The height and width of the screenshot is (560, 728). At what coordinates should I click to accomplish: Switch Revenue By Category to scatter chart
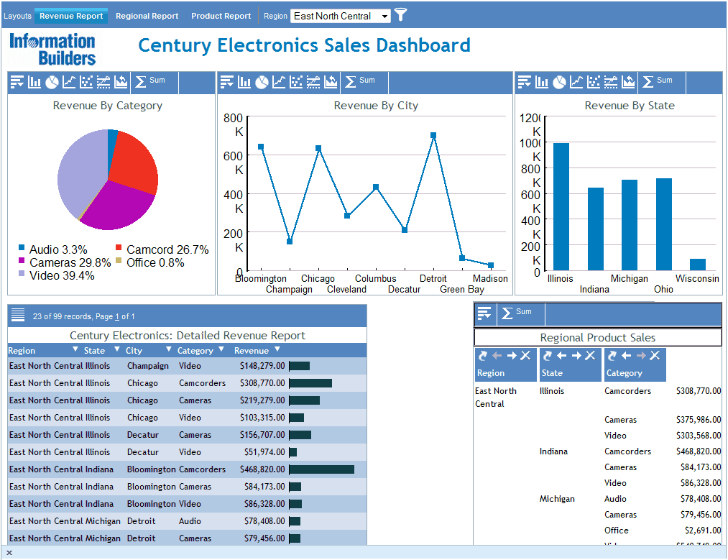pos(86,82)
